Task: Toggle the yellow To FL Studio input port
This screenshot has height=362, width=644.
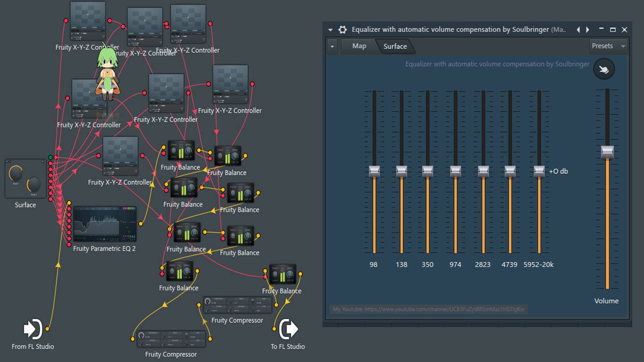Action: (x=274, y=328)
